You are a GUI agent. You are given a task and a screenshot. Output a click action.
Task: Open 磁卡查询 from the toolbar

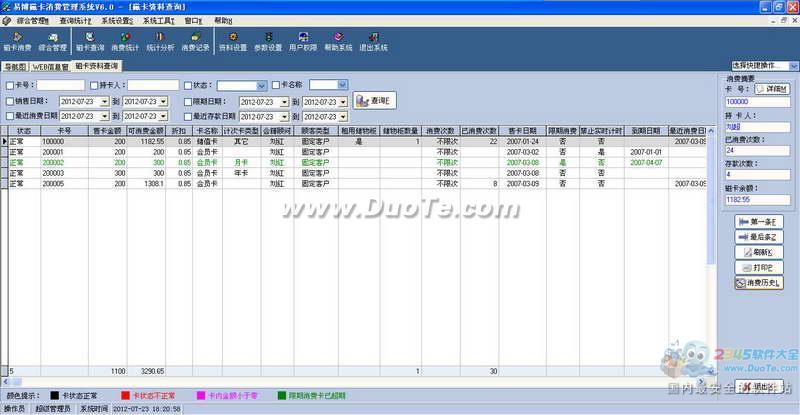(91, 41)
